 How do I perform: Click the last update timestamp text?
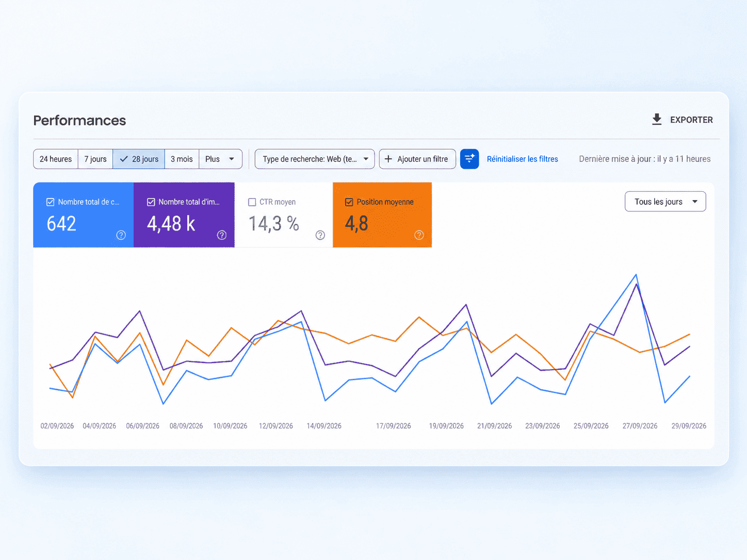click(645, 159)
